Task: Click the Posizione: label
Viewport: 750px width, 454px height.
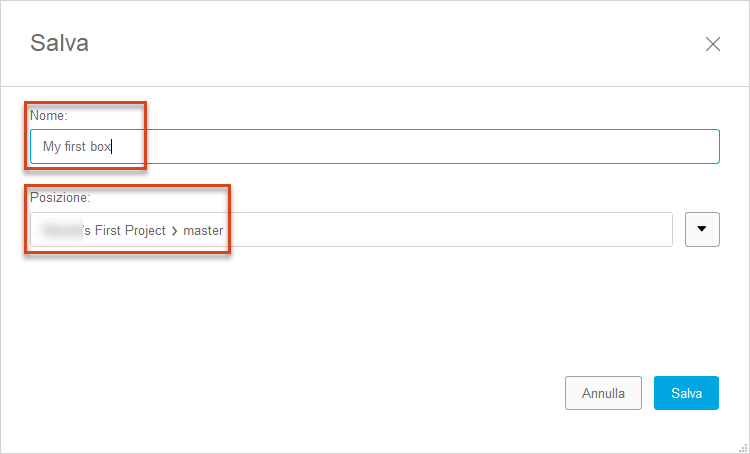Action: point(60,197)
